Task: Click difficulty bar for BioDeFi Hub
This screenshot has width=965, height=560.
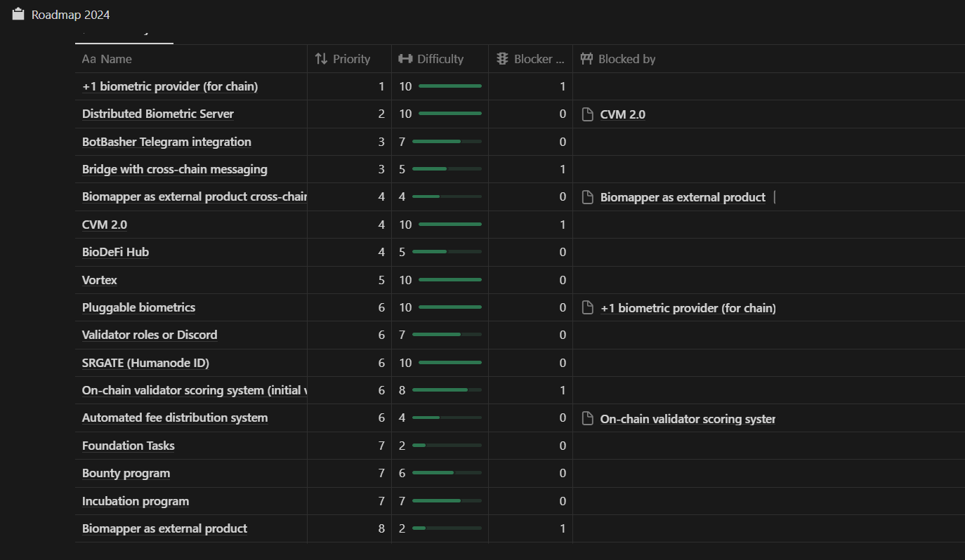Action: click(447, 252)
